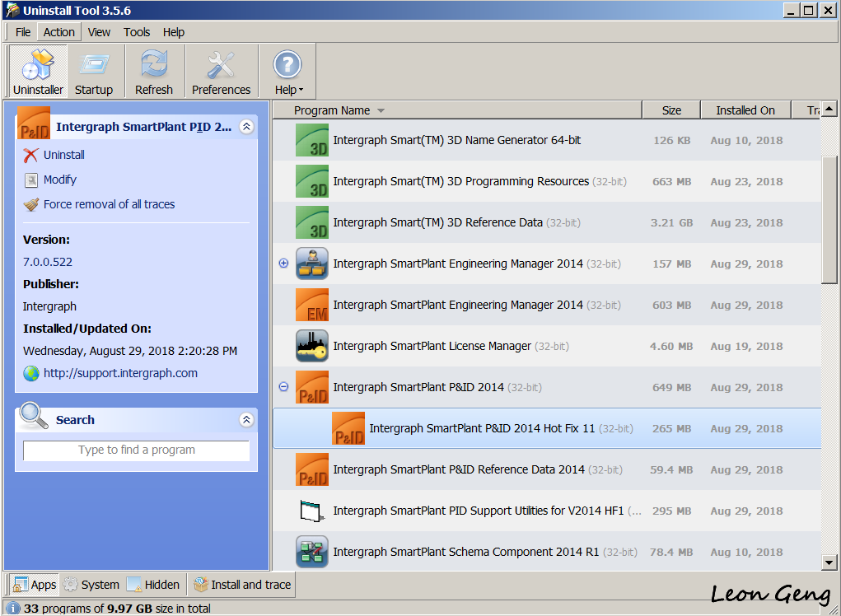This screenshot has height=616, width=841.
Task: Click Force removal of all traces
Action: tap(109, 204)
